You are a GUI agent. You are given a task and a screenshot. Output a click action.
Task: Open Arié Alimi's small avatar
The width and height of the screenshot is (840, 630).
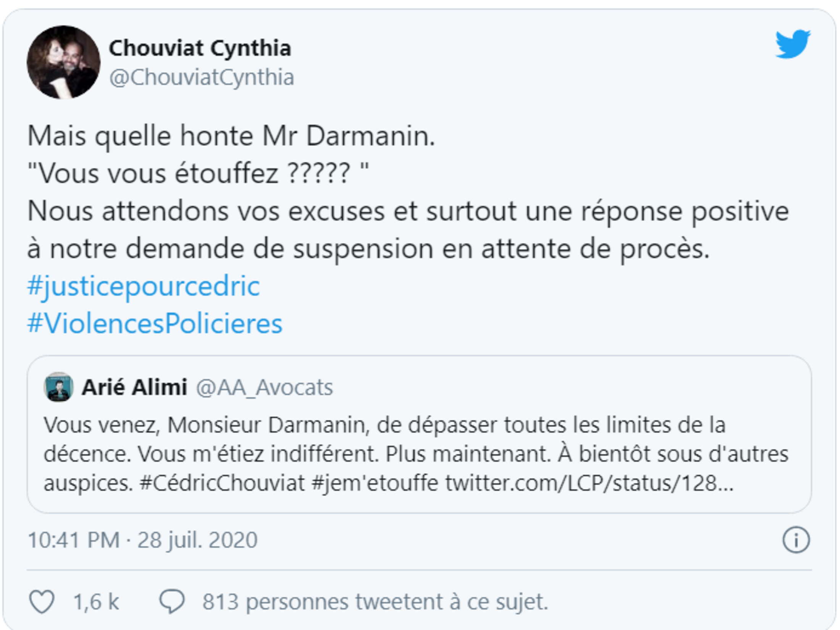point(58,387)
